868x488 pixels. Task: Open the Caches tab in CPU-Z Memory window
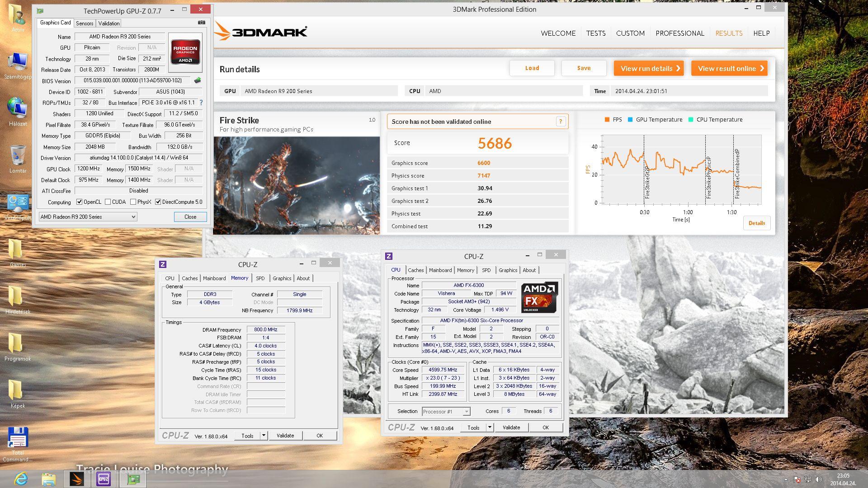coord(190,278)
